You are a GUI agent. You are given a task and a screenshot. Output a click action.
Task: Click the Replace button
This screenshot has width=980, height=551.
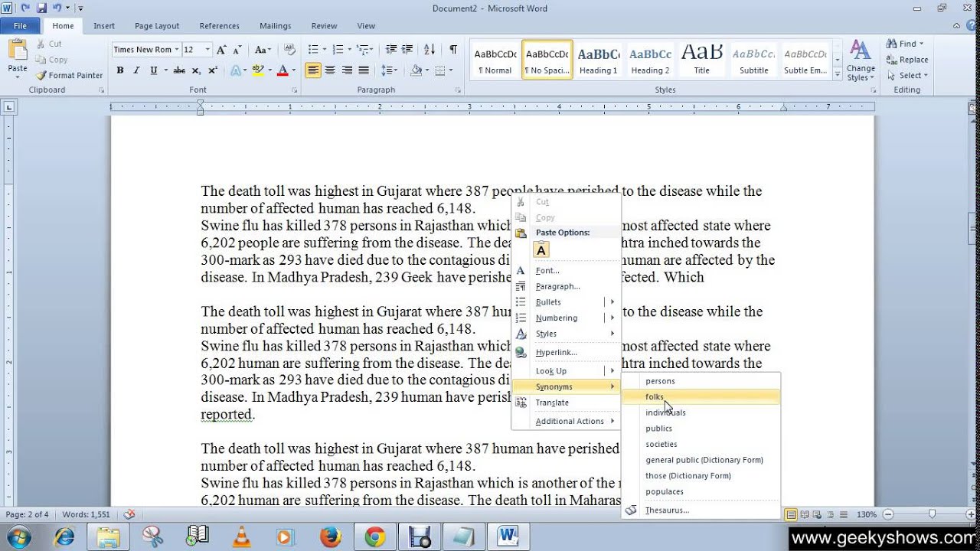(907, 60)
